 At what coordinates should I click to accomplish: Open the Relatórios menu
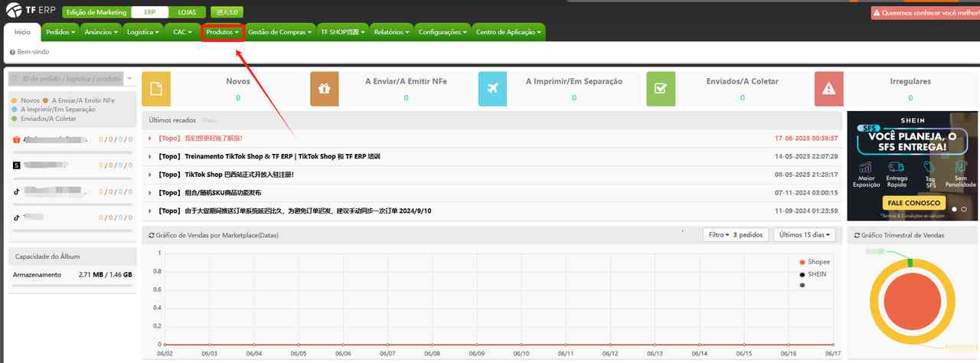pyautogui.click(x=392, y=32)
